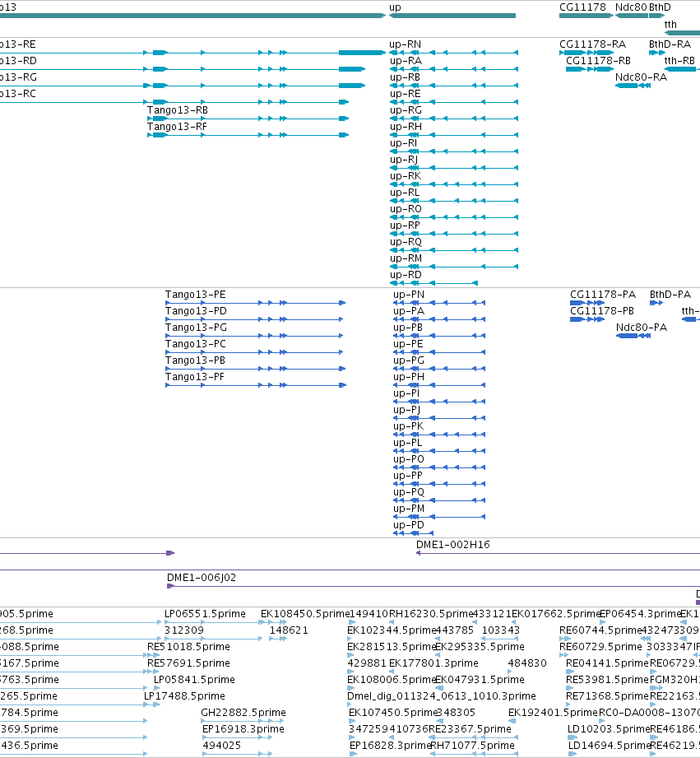Click transcript label tth-RB
The height and width of the screenshot is (758, 700).
coord(679,61)
